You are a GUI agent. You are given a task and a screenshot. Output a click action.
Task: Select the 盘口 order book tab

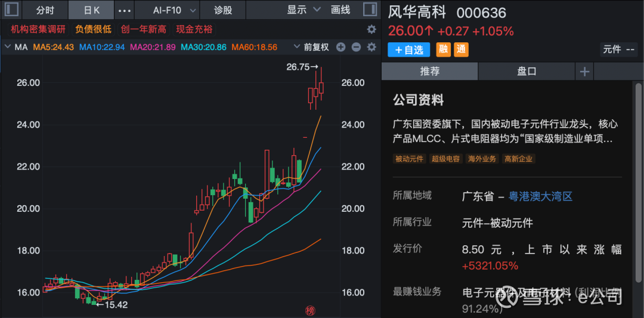coord(527,71)
